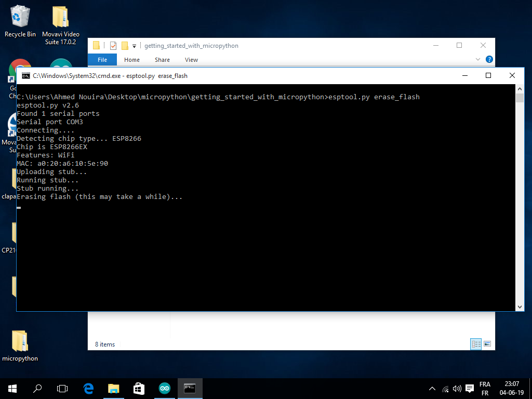Open the Recycle Bin desktop icon
This screenshot has width=532, height=399.
tap(20, 21)
